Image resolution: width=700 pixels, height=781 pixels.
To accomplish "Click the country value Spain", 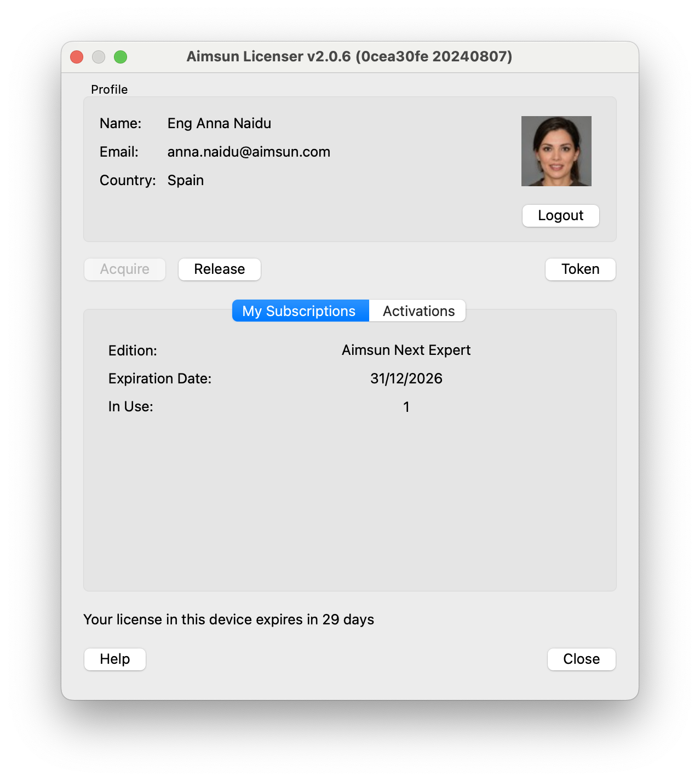I will (186, 180).
